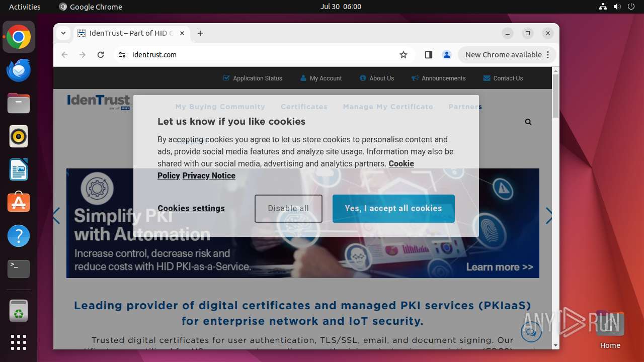Open a new tab with the plus button
The height and width of the screenshot is (362, 644).
[200, 33]
